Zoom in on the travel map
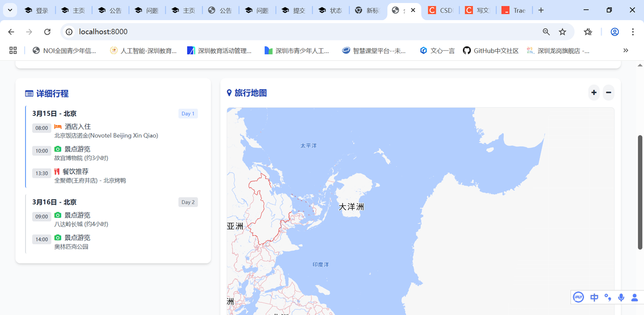The width and height of the screenshot is (644, 315). [594, 93]
